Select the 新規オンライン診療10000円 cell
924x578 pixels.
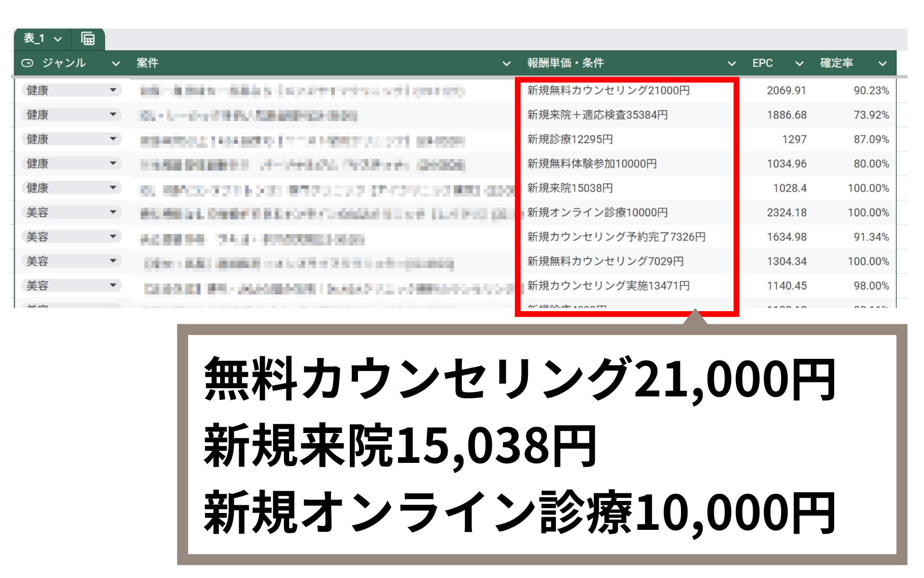(x=597, y=212)
